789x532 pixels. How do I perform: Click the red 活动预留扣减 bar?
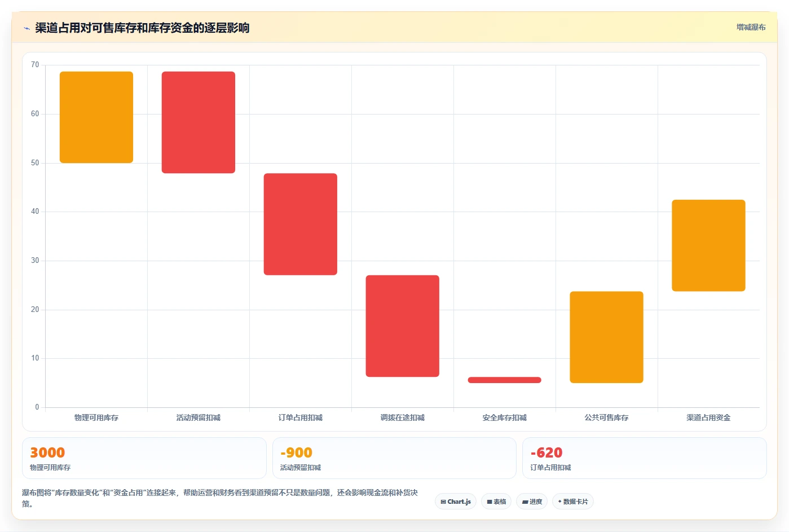coord(199,122)
